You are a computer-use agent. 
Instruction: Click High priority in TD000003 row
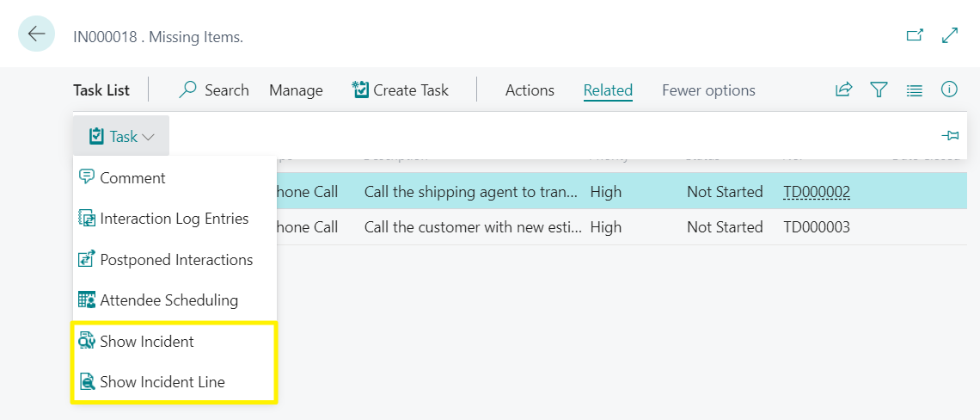[606, 226]
